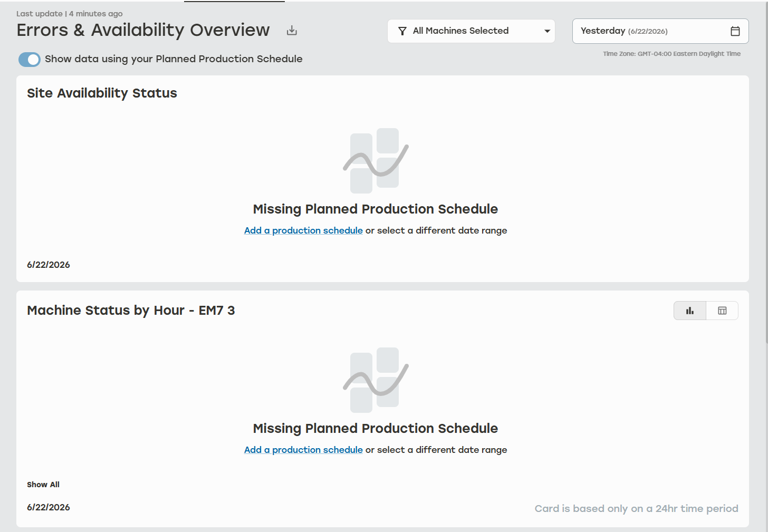The image size is (768, 532).
Task: Click the download report icon
Action: 292,31
